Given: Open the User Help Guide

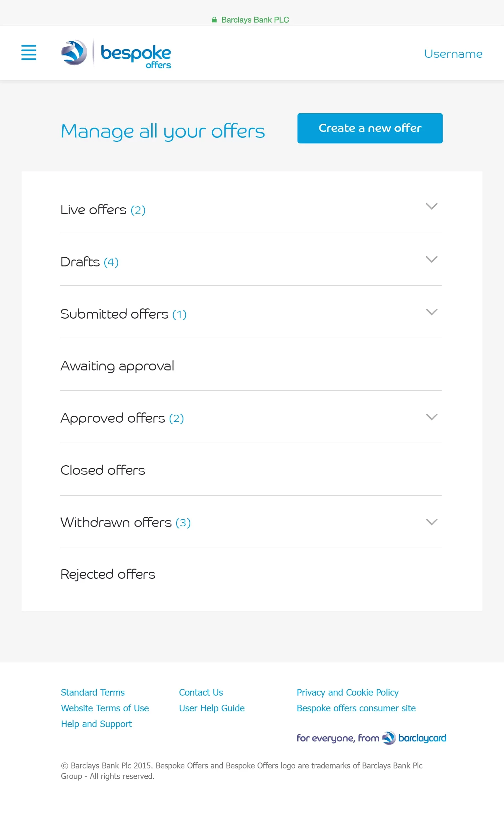Looking at the screenshot, I should pyautogui.click(x=212, y=708).
